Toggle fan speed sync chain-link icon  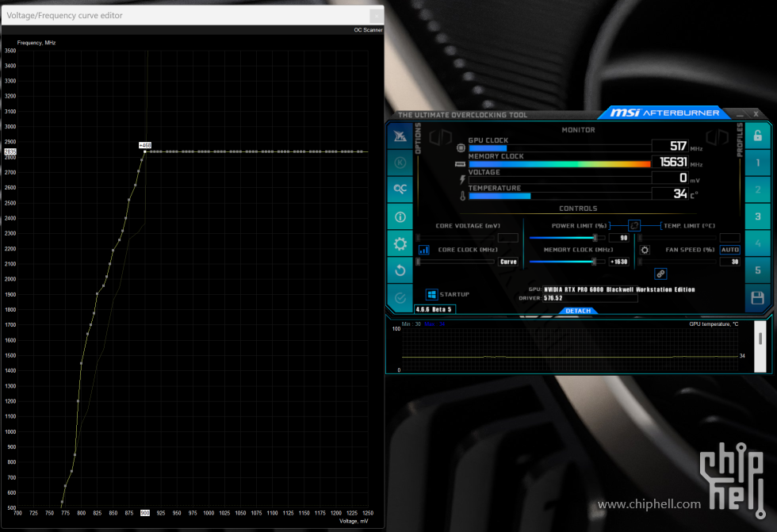pos(660,274)
